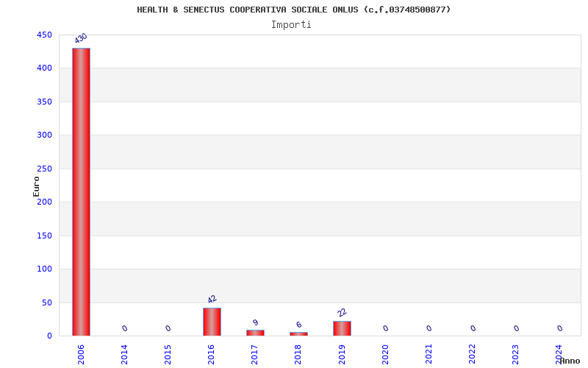Click the 350 y-axis tick label

click(44, 102)
